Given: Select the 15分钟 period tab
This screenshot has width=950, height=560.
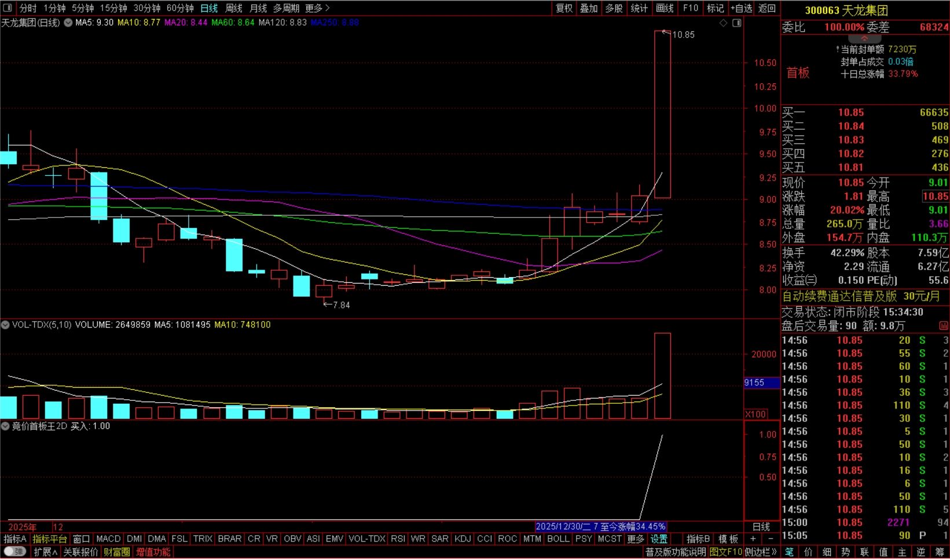Looking at the screenshot, I should [x=113, y=8].
